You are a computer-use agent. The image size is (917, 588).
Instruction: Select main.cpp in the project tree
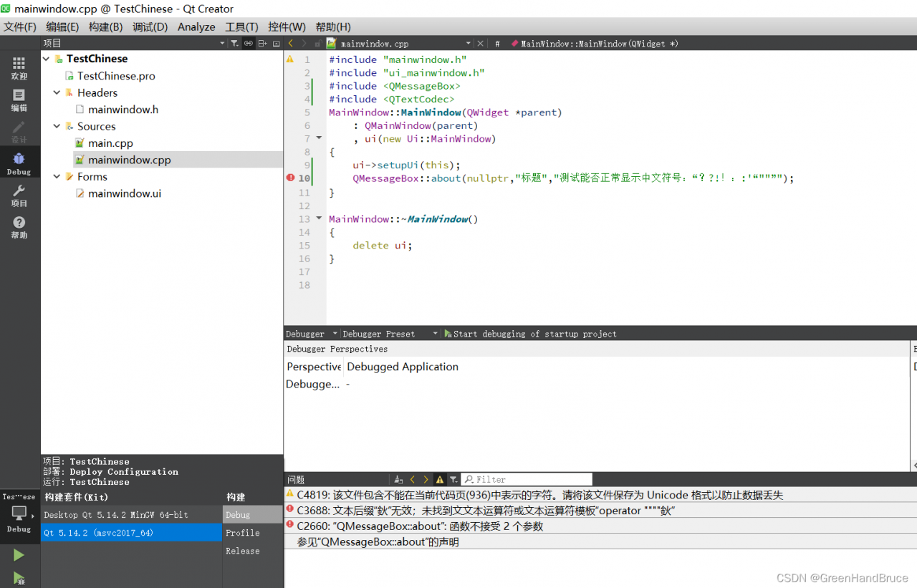click(110, 143)
